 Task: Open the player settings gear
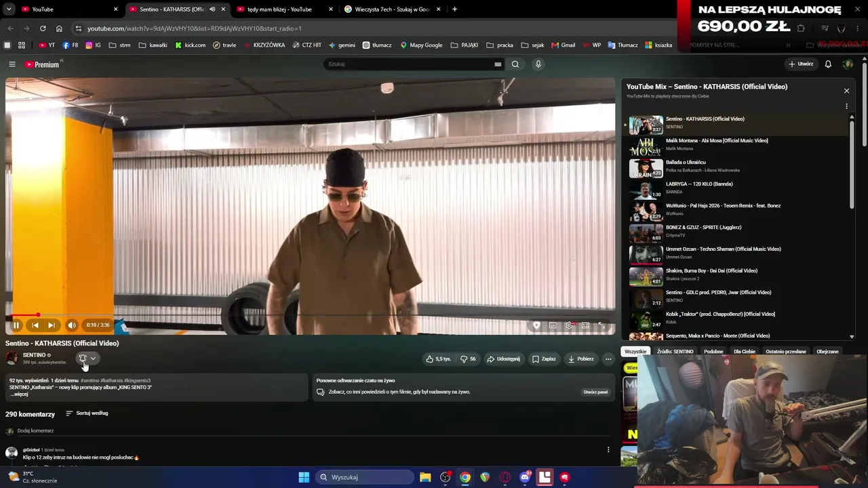tap(569, 325)
